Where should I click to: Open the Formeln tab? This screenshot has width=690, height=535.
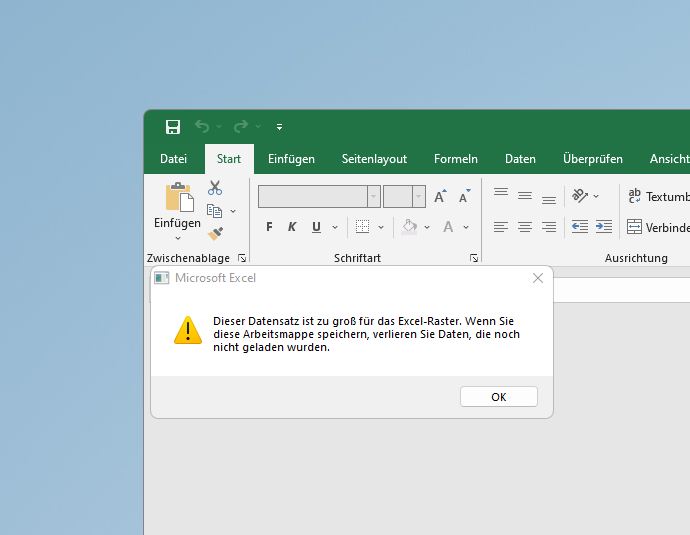[455, 159]
